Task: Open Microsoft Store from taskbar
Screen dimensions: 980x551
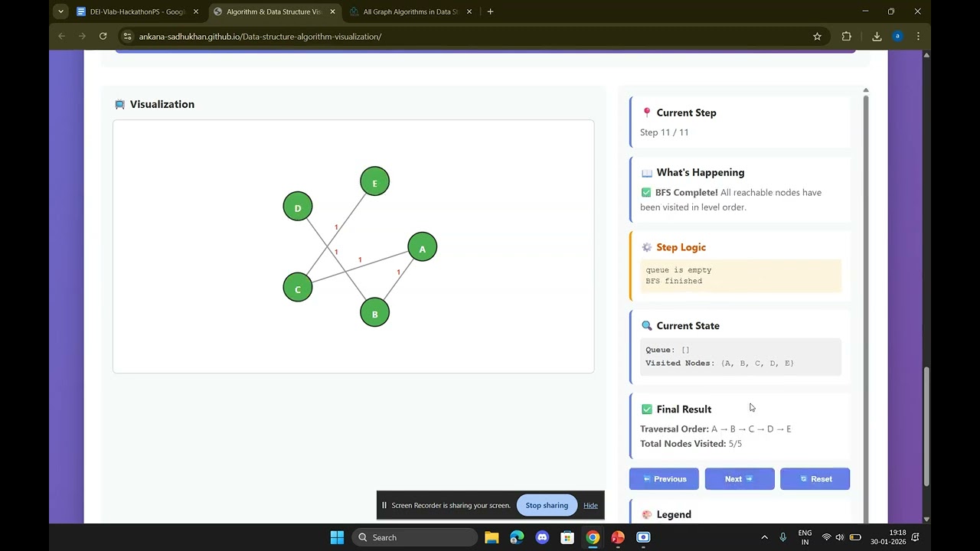Action: (567, 537)
